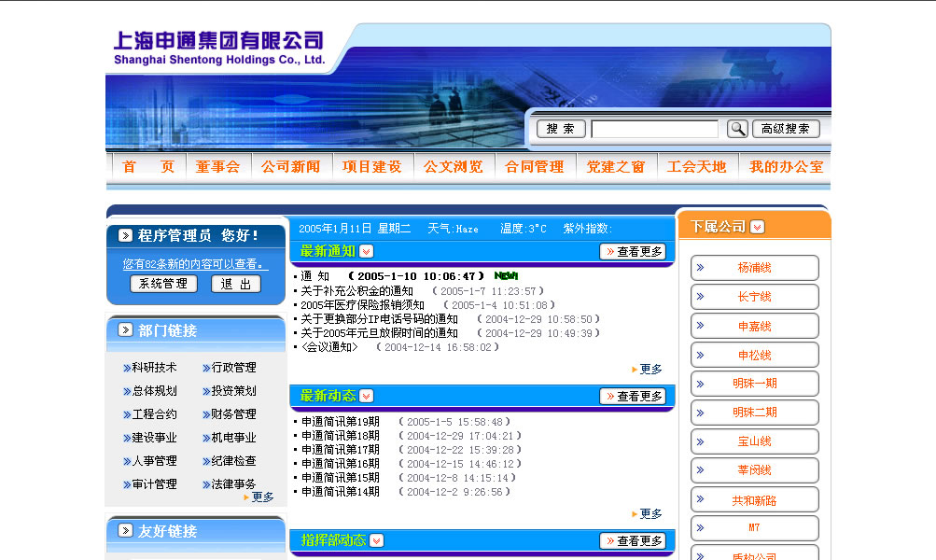Open the 董事会 menu item

[217, 166]
